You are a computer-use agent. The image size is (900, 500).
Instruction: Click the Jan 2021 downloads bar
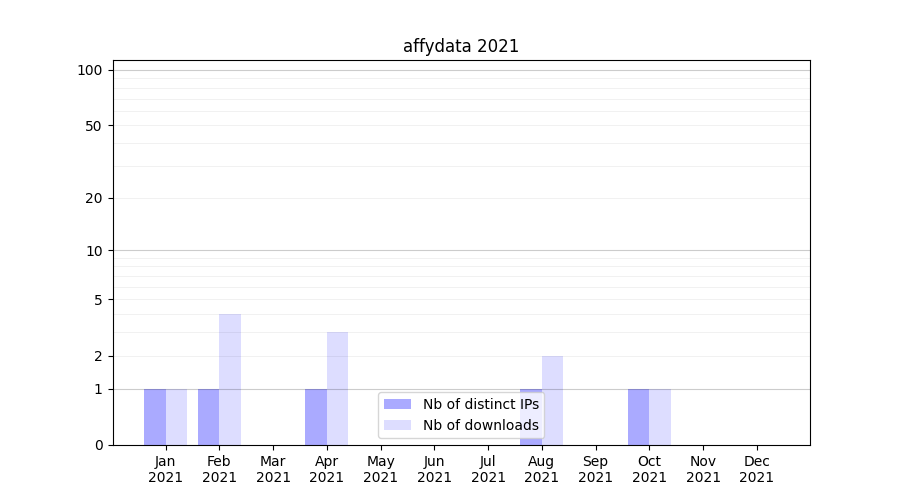point(176,417)
